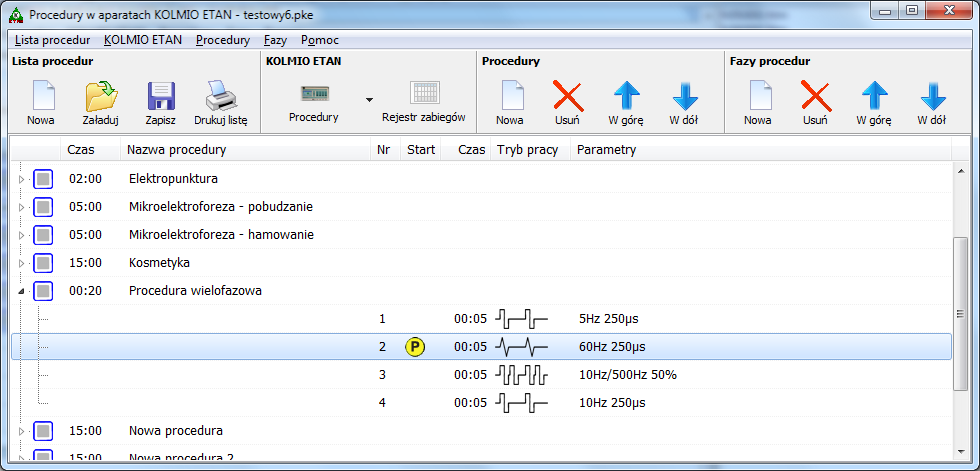The image size is (980, 471).
Task: Select the Elektropunktura procedure name
Action: pyautogui.click(x=173, y=179)
